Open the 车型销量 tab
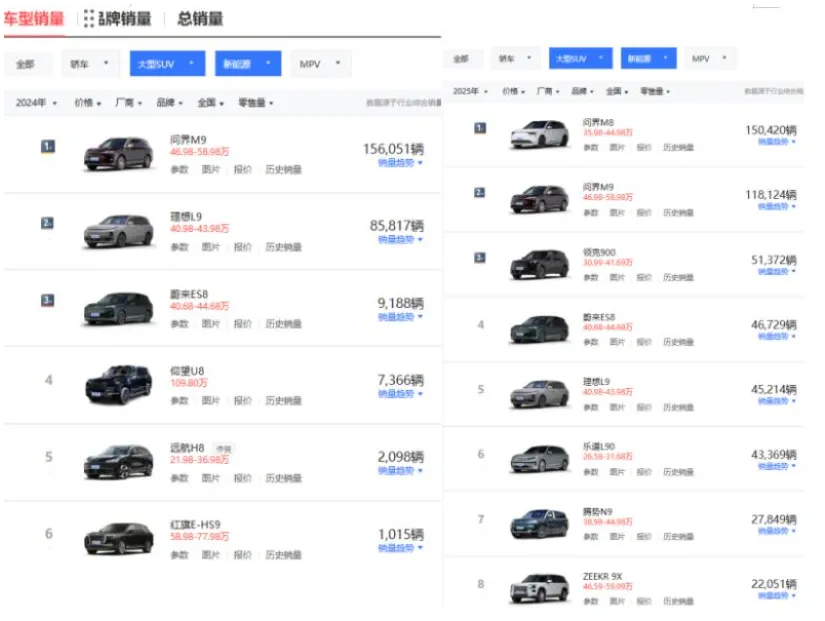 (34, 19)
